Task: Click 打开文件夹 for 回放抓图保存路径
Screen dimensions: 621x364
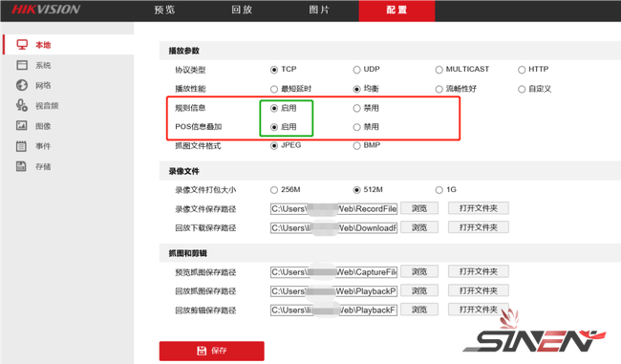Action: [479, 290]
